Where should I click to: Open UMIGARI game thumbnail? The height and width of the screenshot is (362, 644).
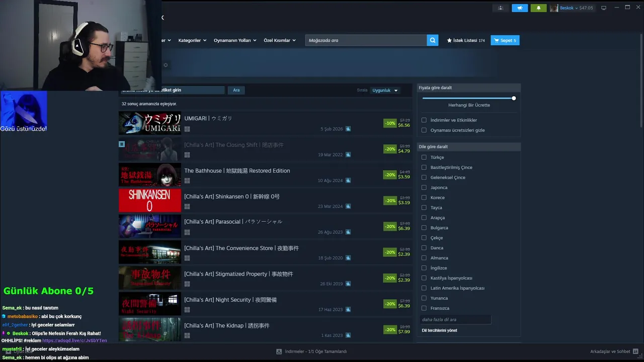pyautogui.click(x=150, y=123)
